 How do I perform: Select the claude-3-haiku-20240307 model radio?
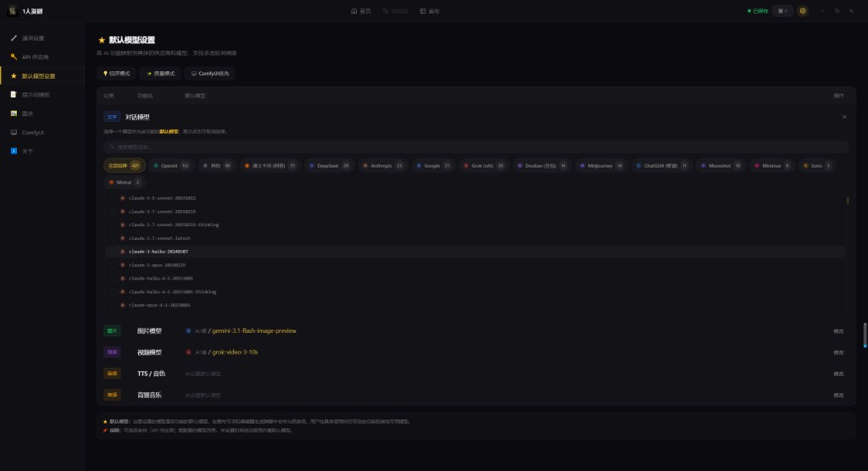(x=113, y=252)
